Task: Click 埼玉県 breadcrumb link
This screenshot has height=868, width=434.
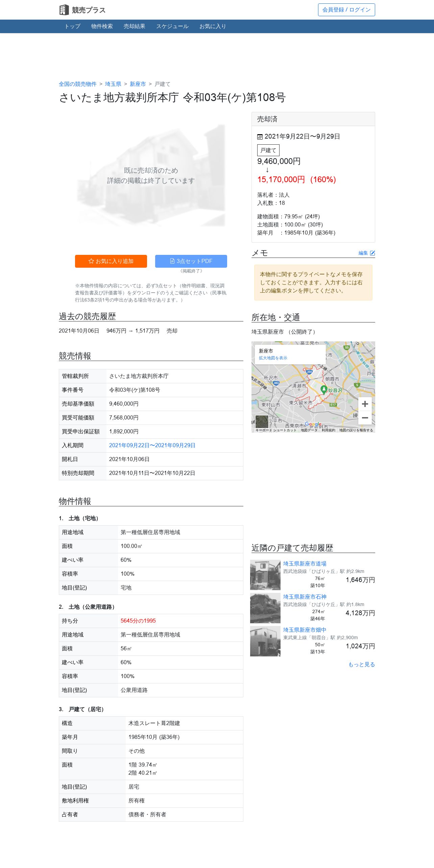Action: tap(113, 84)
